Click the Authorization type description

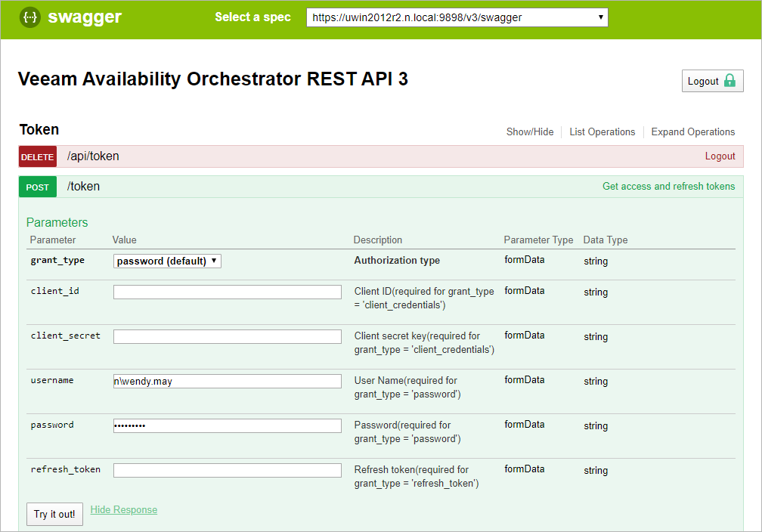coord(397,261)
